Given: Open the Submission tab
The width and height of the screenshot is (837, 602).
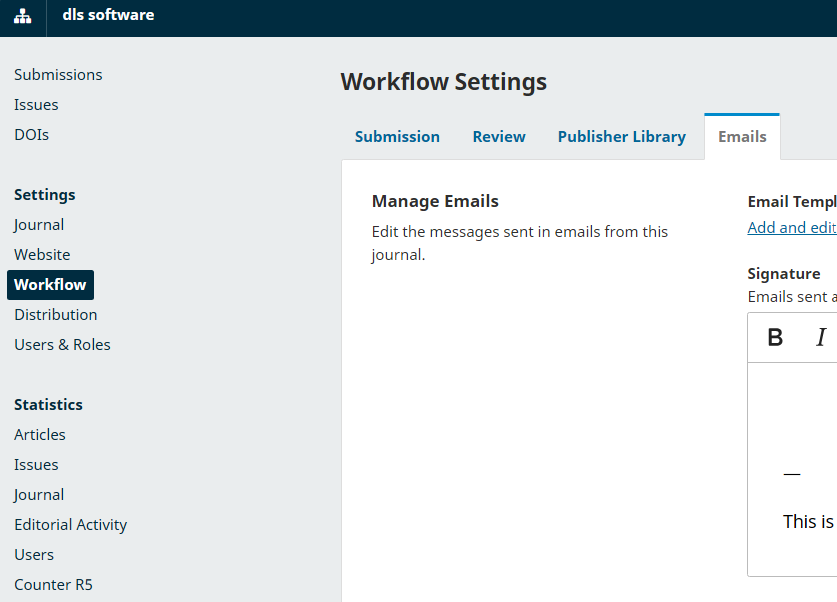Looking at the screenshot, I should coord(397,137).
